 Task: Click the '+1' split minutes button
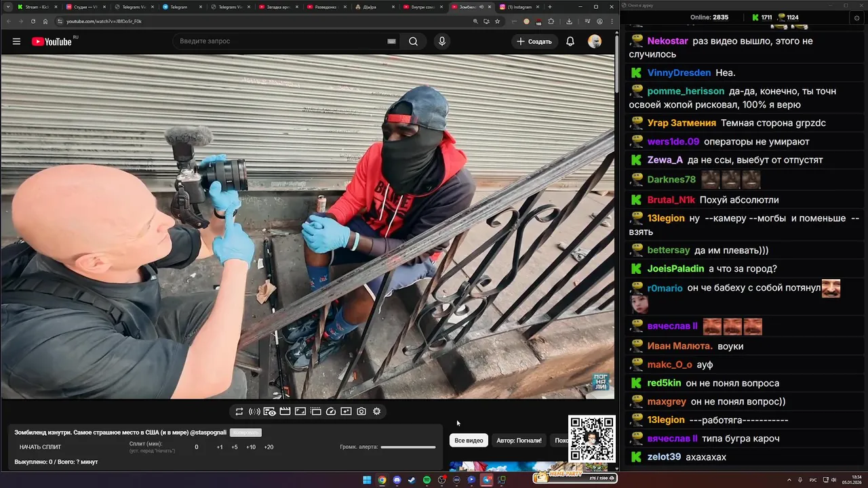pos(220,447)
